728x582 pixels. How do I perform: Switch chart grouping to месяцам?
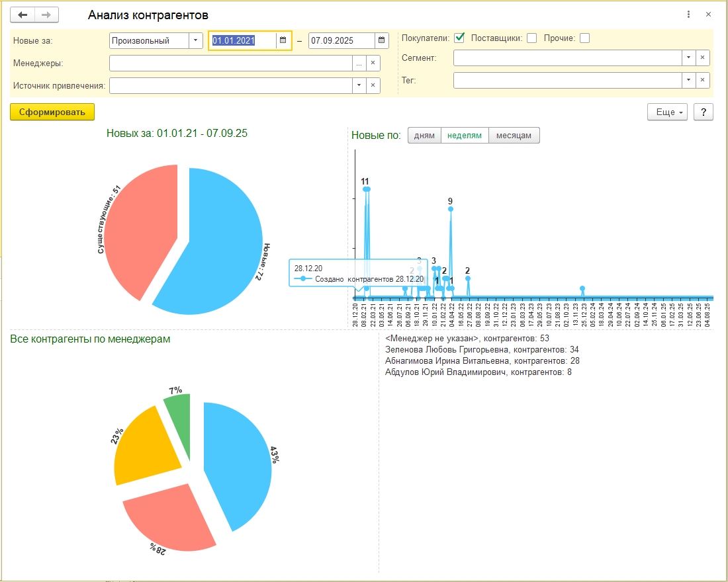pos(514,136)
